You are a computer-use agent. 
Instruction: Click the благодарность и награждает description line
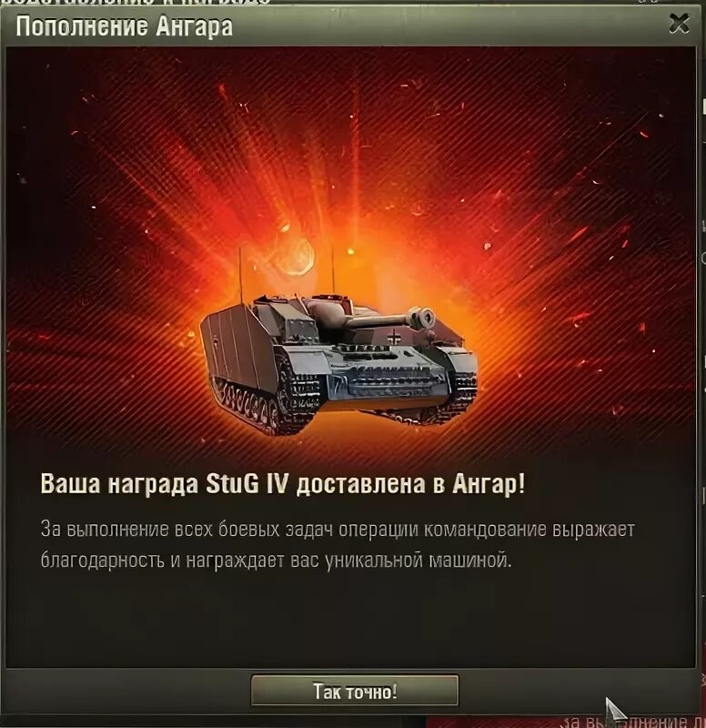point(276,560)
